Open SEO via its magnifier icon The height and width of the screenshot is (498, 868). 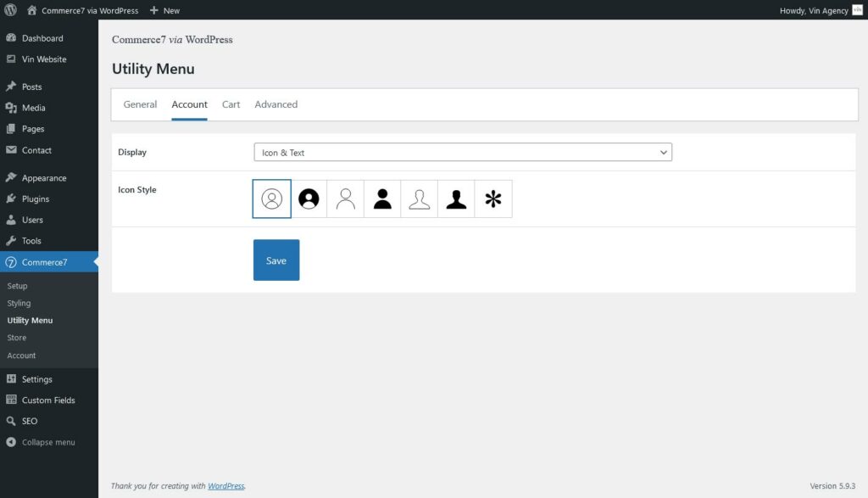click(x=12, y=421)
